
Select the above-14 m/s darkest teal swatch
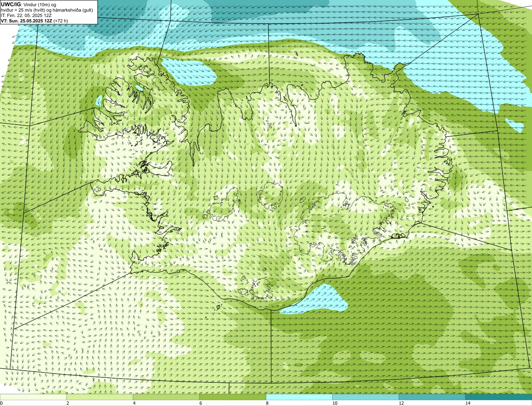coord(499,397)
